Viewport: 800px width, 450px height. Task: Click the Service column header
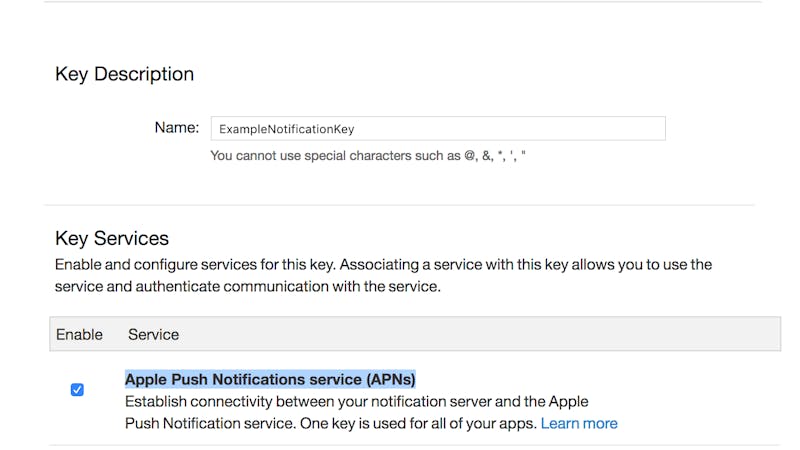153,335
